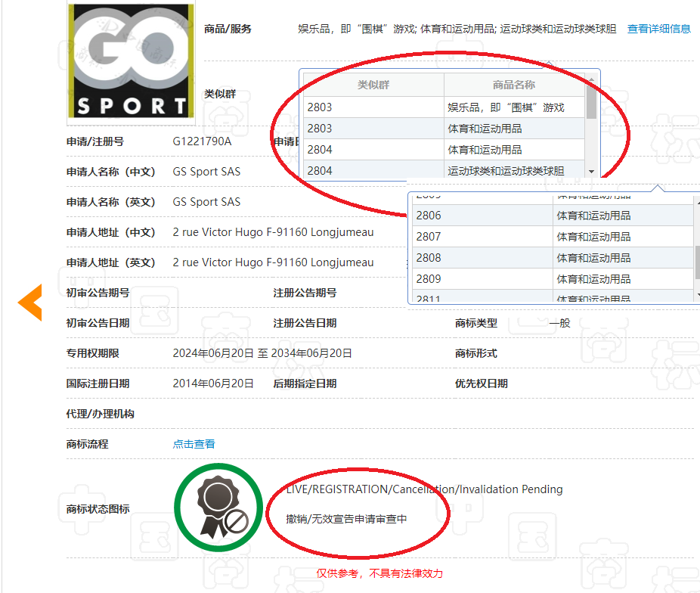This screenshot has width=700, height=593.
Task: Click the LIVE/REGISTRATION/Cancellation/Invalidation Pending status text
Action: point(424,489)
